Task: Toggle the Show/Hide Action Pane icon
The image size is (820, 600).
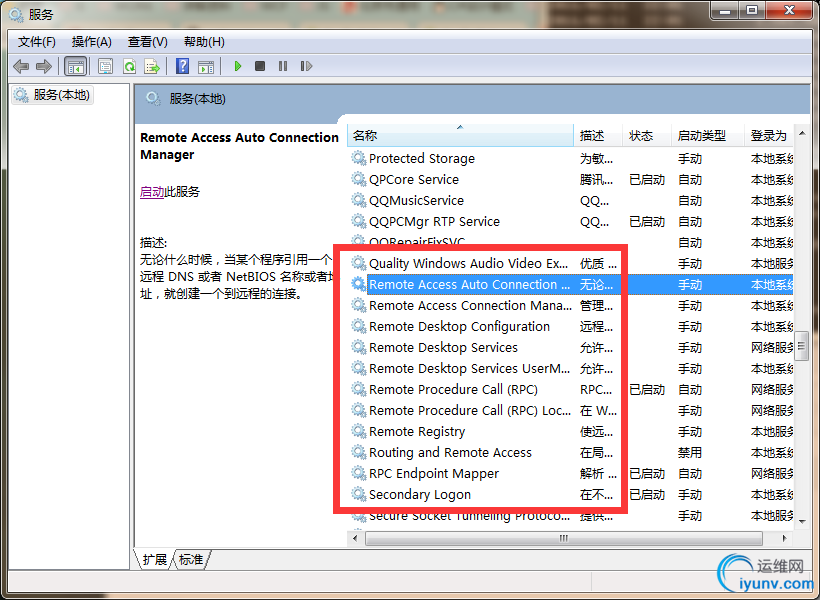Action: pos(206,66)
